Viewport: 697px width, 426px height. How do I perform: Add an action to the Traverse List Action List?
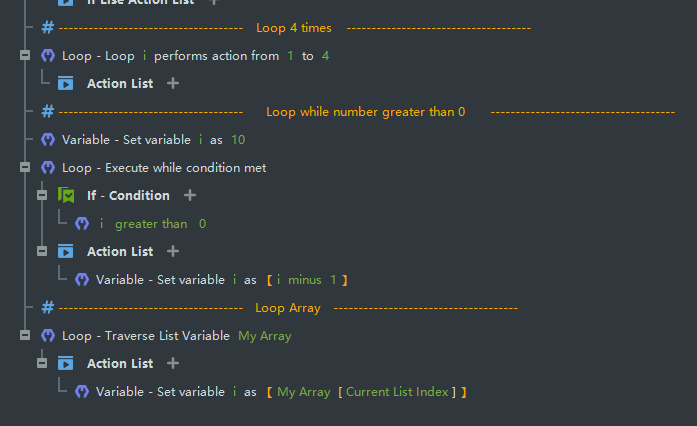(173, 364)
